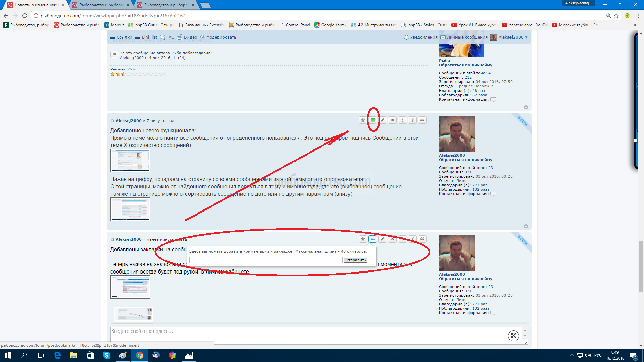Quote the latest post by Aleksej2000
The height and width of the screenshot is (362, 644).
pyautogui.click(x=422, y=239)
